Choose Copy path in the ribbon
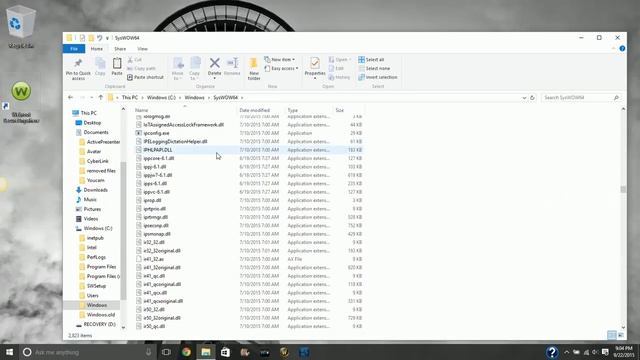 141,69
